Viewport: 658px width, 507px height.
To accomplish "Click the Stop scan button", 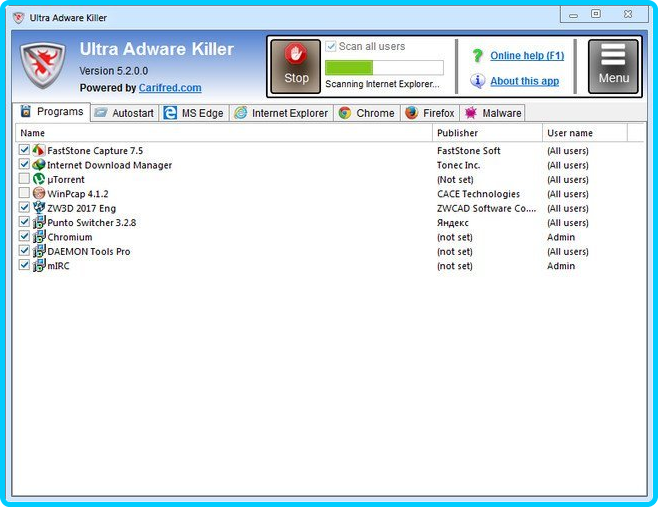I will click(295, 66).
